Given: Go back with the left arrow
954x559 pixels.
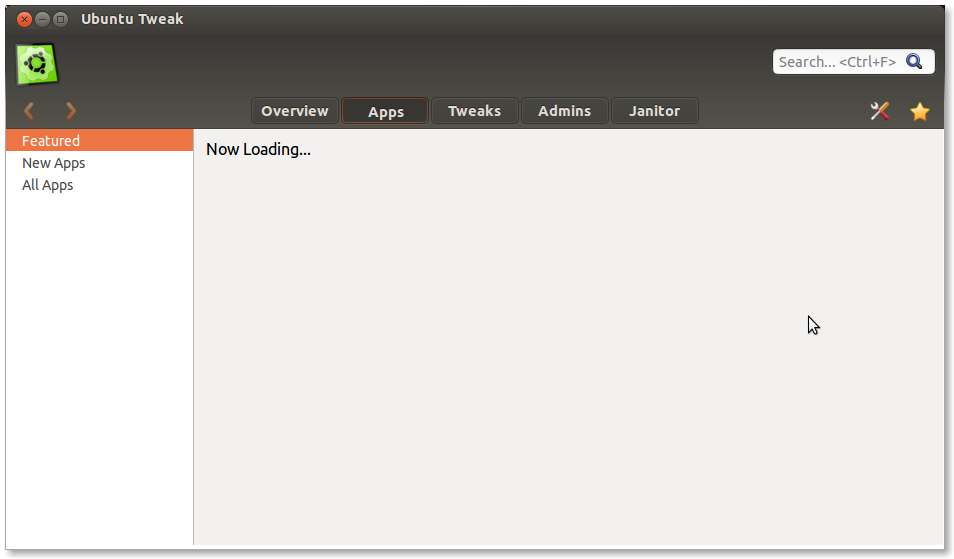Looking at the screenshot, I should [x=29, y=111].
